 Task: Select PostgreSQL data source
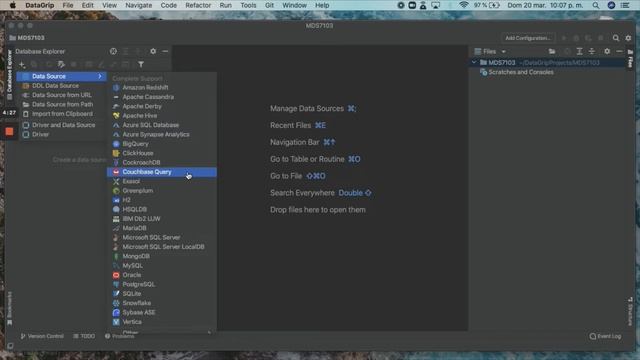tap(162, 284)
